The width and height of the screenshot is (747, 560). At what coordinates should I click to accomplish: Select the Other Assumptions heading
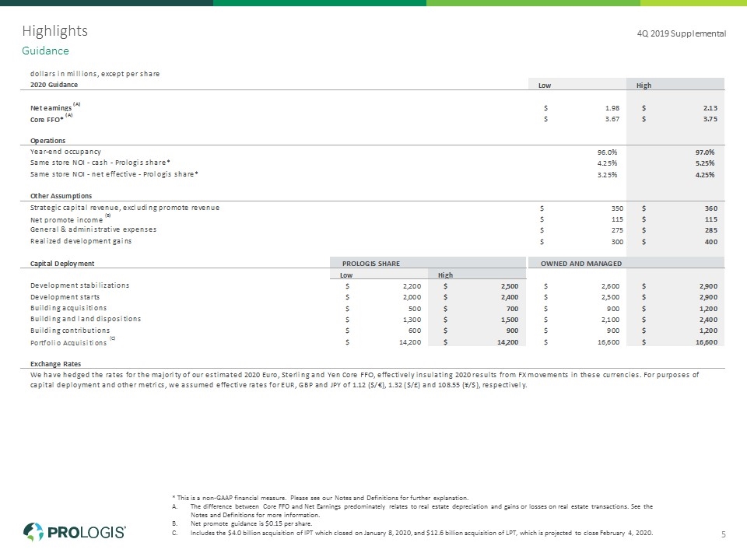[61, 196]
